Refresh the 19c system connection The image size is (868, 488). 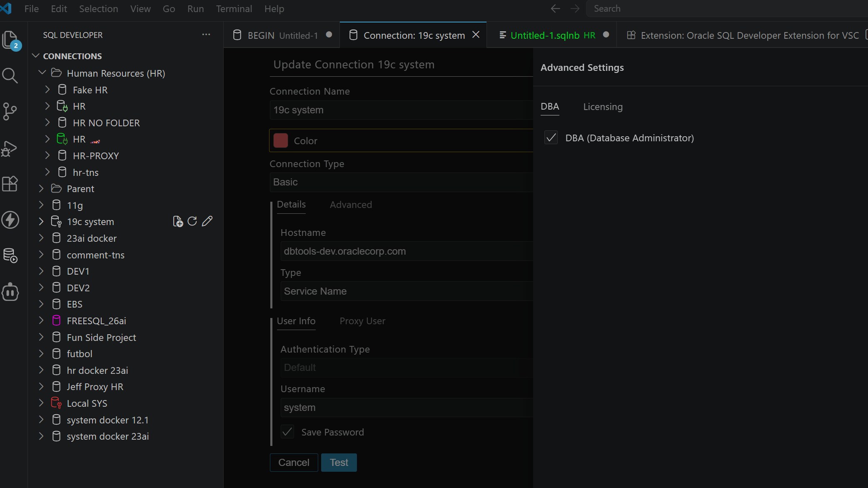pos(192,221)
